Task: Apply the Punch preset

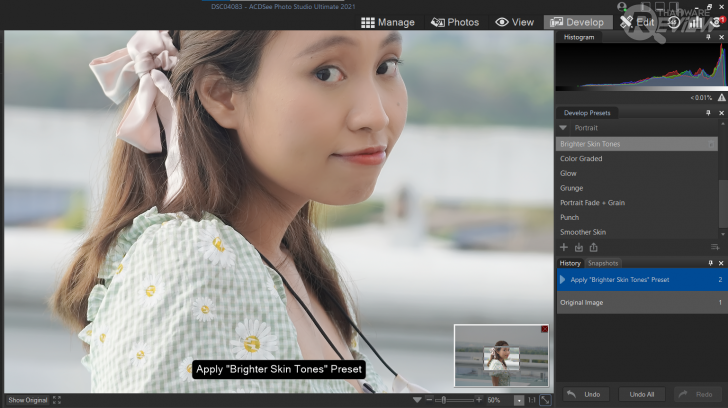Action: click(637, 217)
